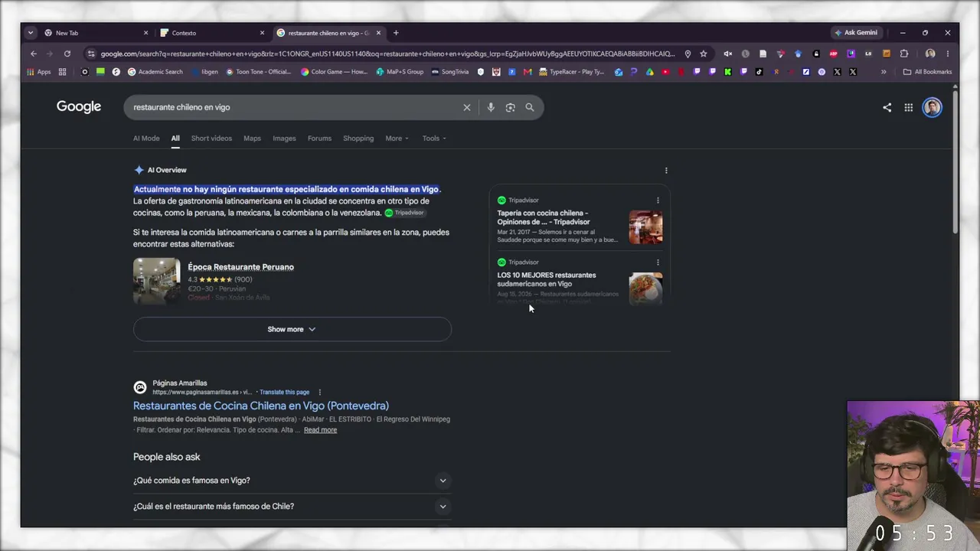Submit search with the magnifier icon
Screen dimensions: 980x551
[x=530, y=107]
